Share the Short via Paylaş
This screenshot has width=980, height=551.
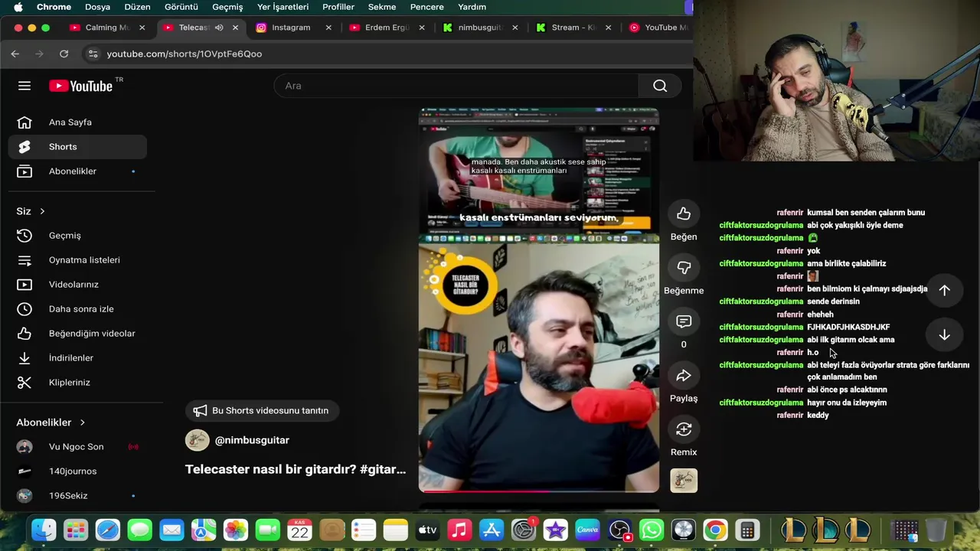[684, 376]
